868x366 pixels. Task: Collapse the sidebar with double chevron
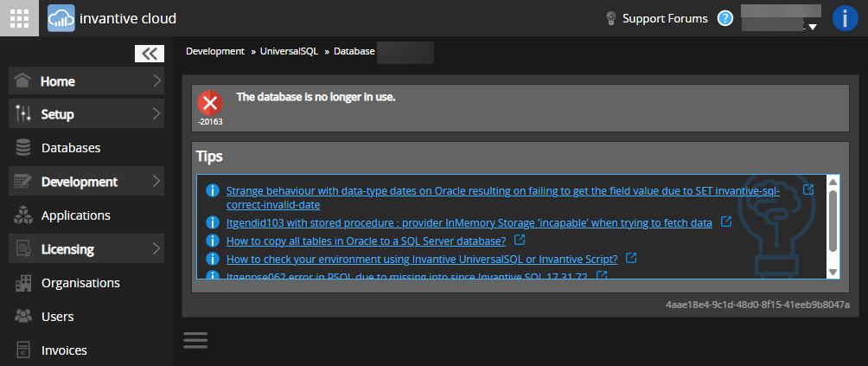click(150, 54)
